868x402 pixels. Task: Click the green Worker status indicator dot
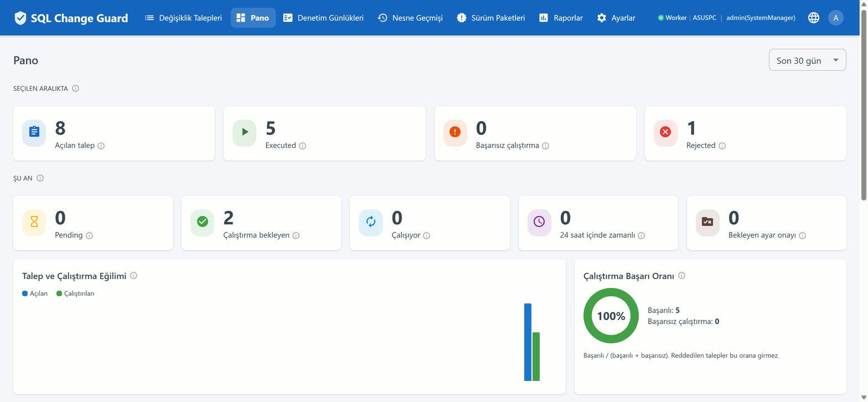(x=660, y=18)
